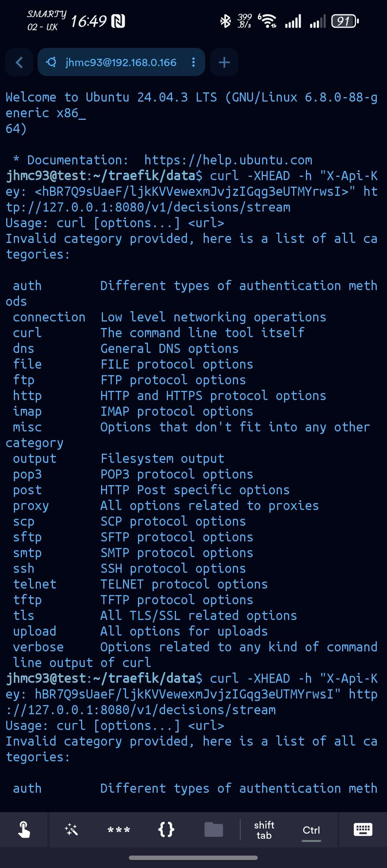
Task: Open the curly braces snippets panel
Action: click(x=166, y=830)
